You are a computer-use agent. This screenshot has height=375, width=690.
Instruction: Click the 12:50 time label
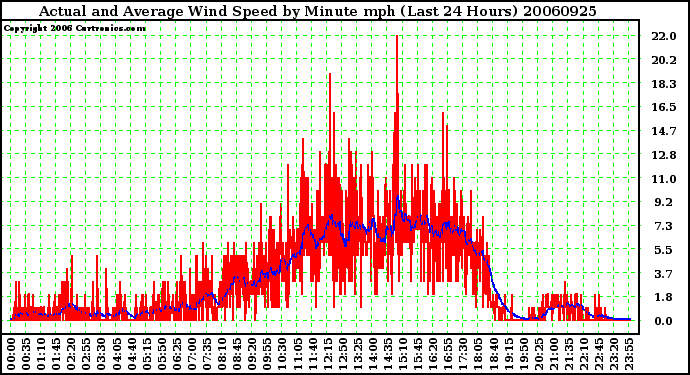(x=342, y=354)
